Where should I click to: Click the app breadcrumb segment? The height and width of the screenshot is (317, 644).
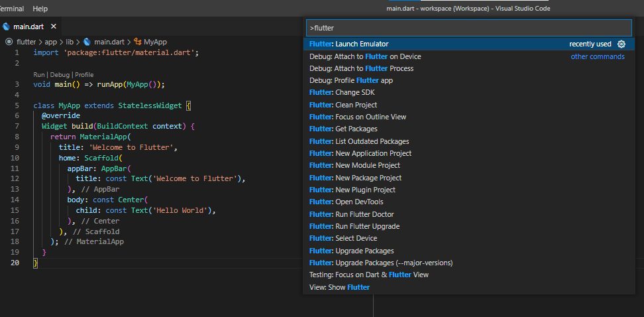point(51,42)
